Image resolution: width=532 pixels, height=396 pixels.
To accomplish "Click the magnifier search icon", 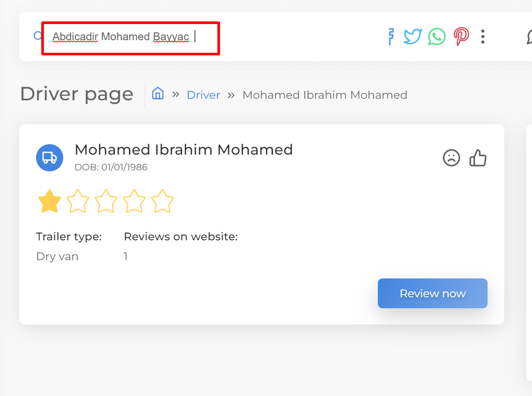I will [x=38, y=36].
